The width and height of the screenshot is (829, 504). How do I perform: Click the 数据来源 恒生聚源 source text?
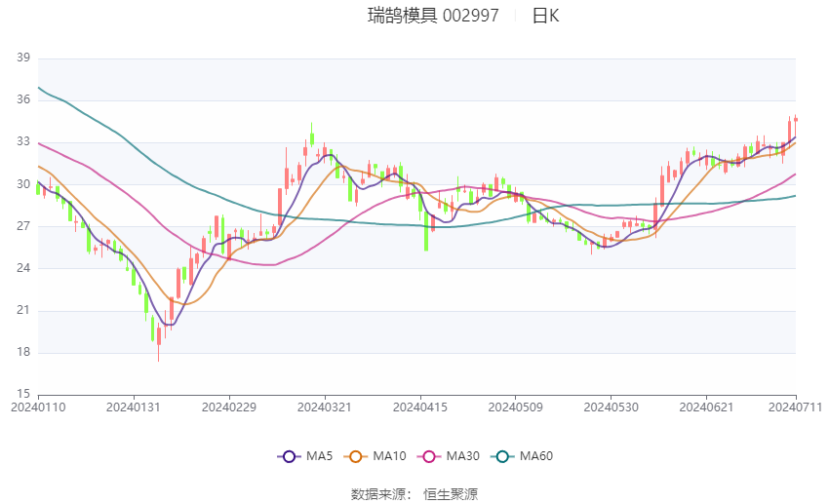pos(414,494)
